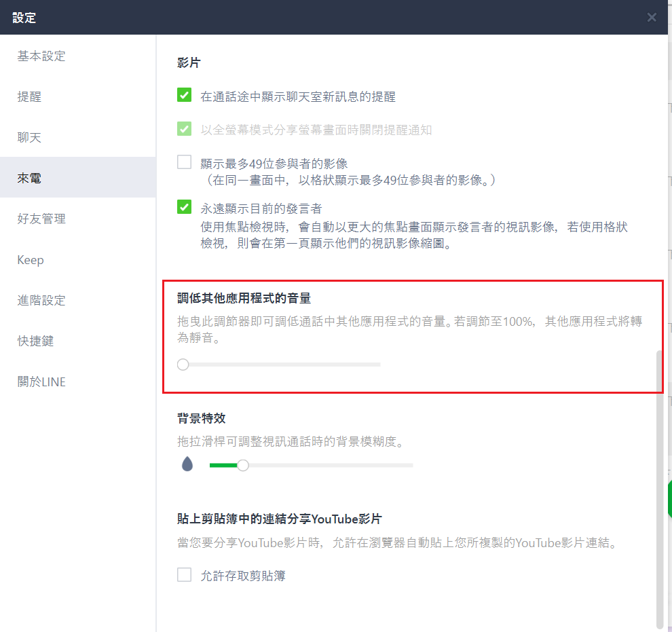Uncheck 在通話途中顯示聊天室新訊息的提醒 checkbox
Screen dimensions: 672x632
click(x=184, y=95)
